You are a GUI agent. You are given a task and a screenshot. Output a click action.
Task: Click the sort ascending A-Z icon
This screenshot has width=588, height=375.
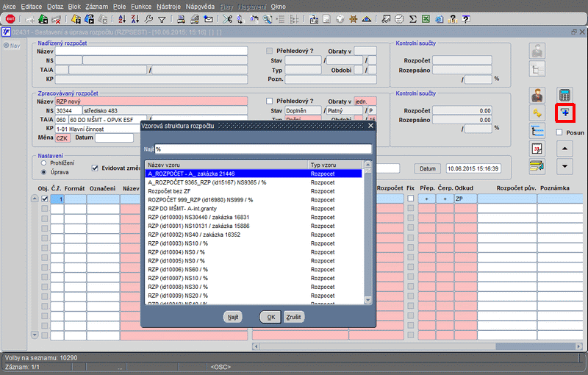pos(121,18)
